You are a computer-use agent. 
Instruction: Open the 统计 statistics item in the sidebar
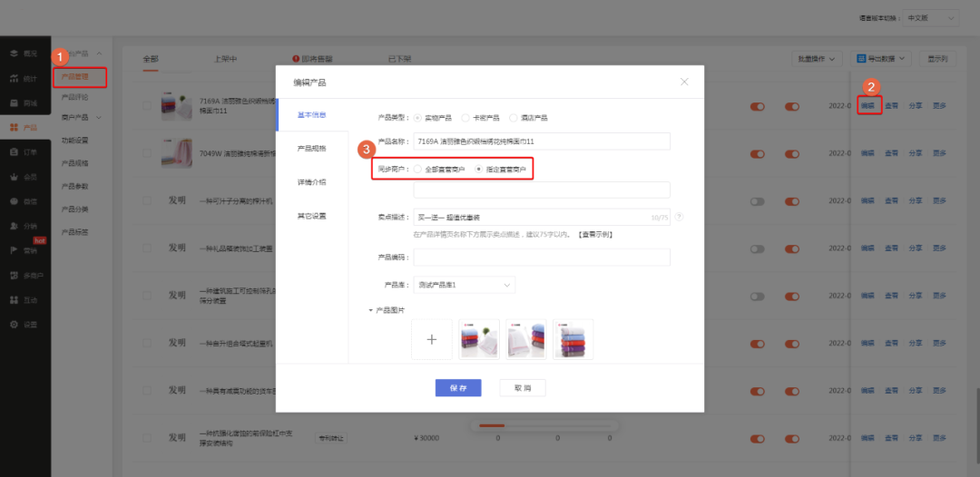(x=24, y=79)
